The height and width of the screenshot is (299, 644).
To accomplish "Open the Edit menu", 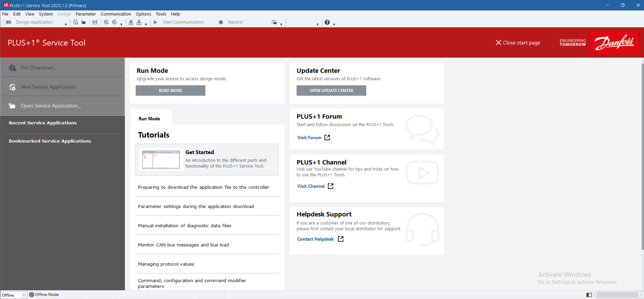I will point(17,14).
